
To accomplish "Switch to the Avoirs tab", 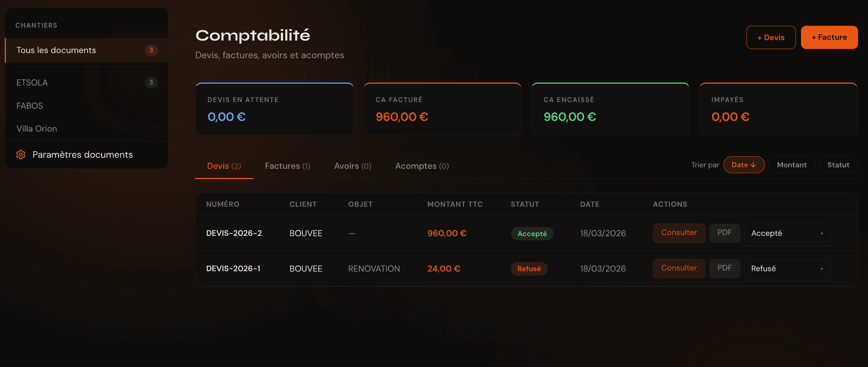I will point(353,166).
